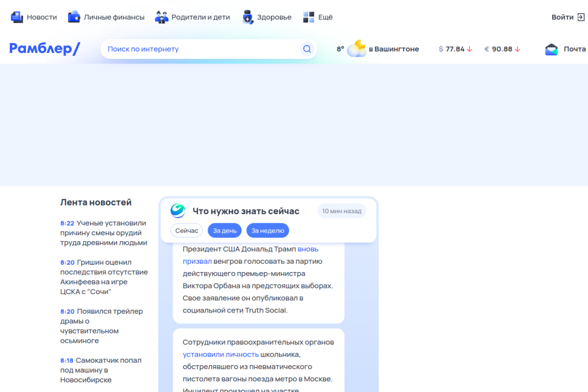Viewport: 588px width, 392px height.
Task: Focus the Поиск по интернету search field
Action: (202, 49)
